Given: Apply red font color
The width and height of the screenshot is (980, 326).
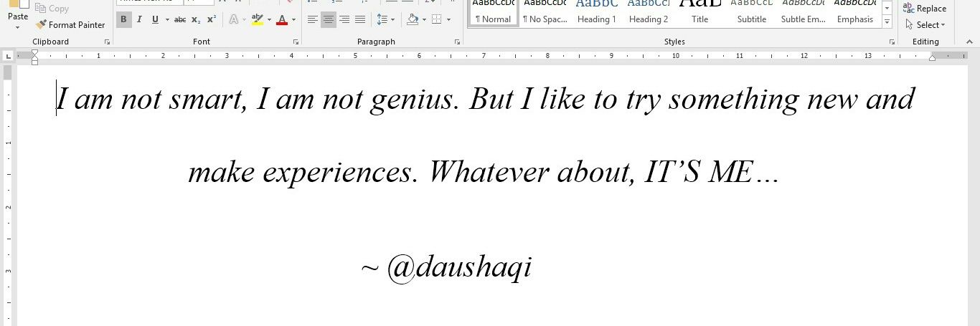Looking at the screenshot, I should (282, 19).
